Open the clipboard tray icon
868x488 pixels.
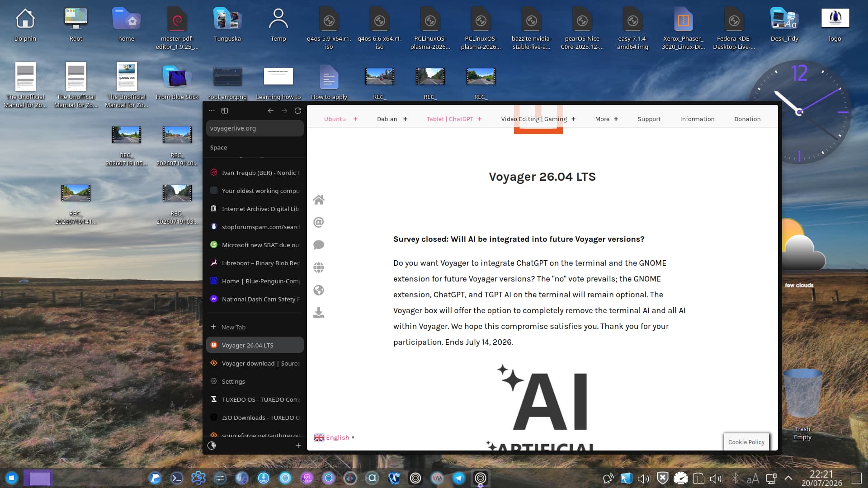pyautogui.click(x=698, y=479)
